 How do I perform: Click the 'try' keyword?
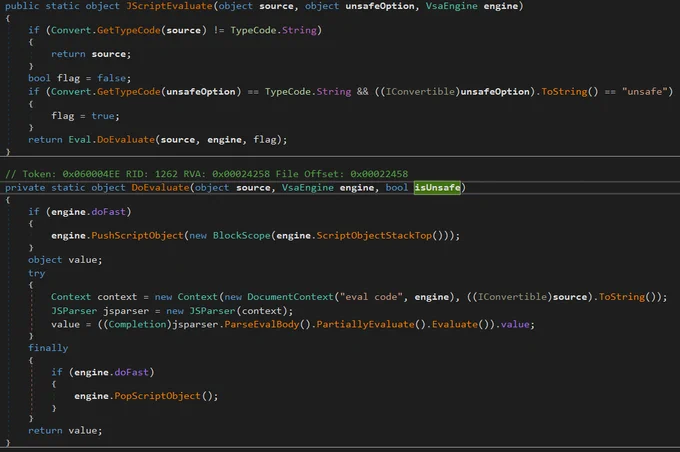(36, 274)
